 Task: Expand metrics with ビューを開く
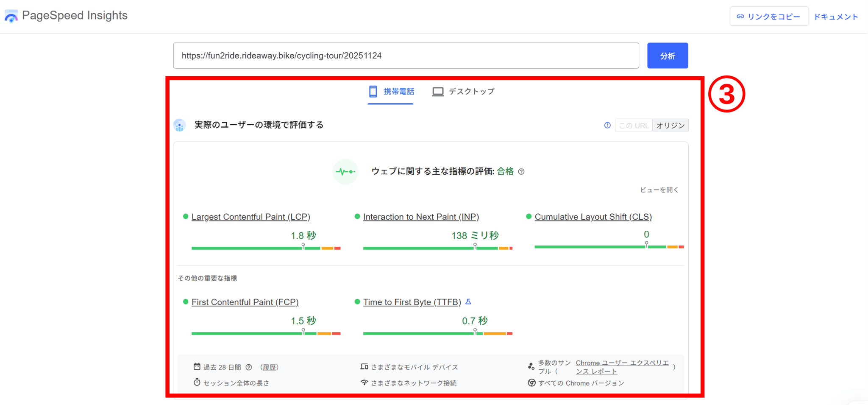pyautogui.click(x=659, y=190)
